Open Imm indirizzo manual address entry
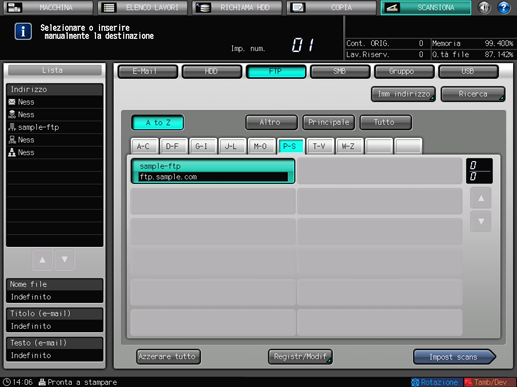The width and height of the screenshot is (517, 387). click(403, 94)
